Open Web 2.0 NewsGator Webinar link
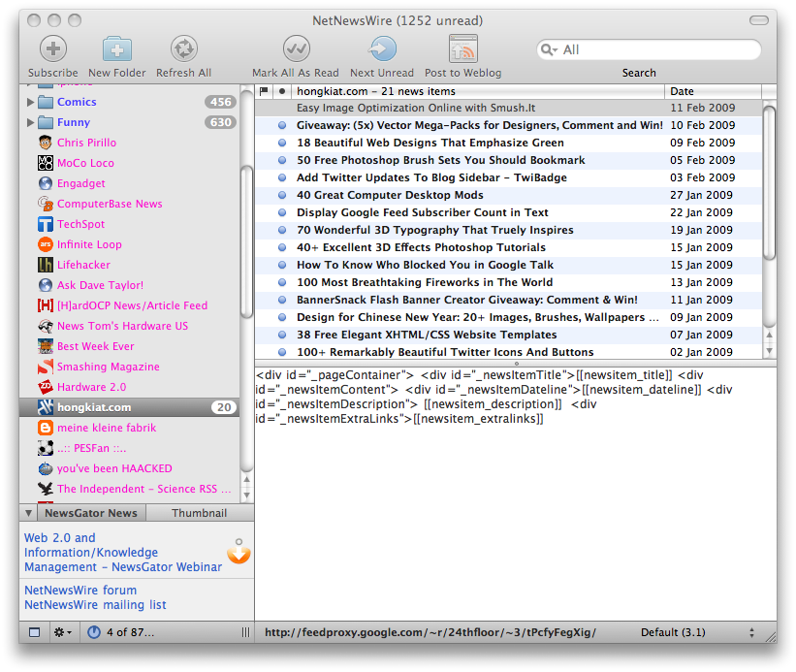 coord(123,552)
